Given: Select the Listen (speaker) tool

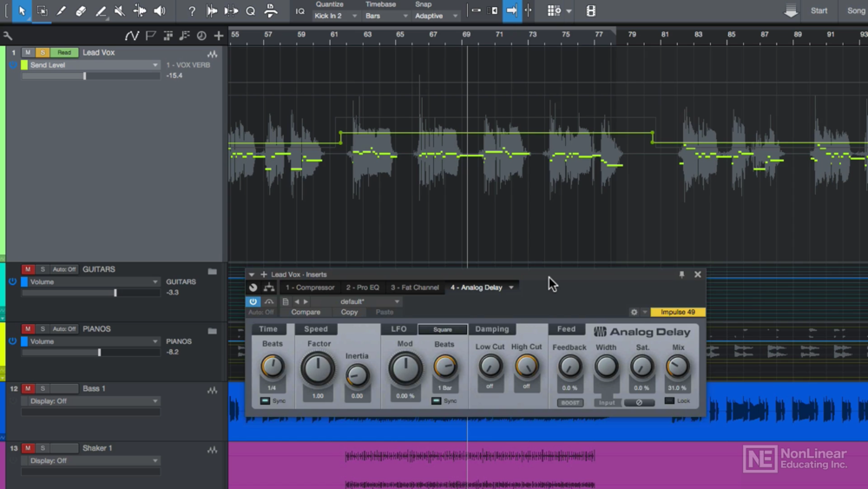Looking at the screenshot, I should (x=160, y=10).
